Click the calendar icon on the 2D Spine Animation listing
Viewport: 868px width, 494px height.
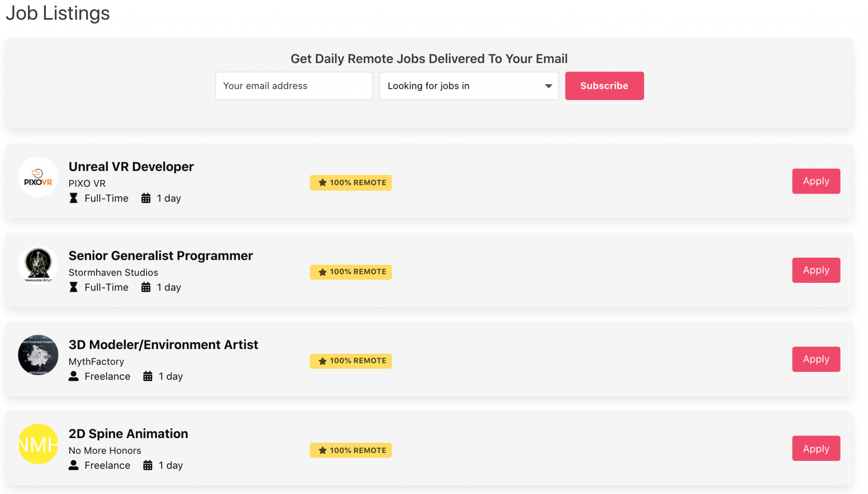click(x=148, y=465)
